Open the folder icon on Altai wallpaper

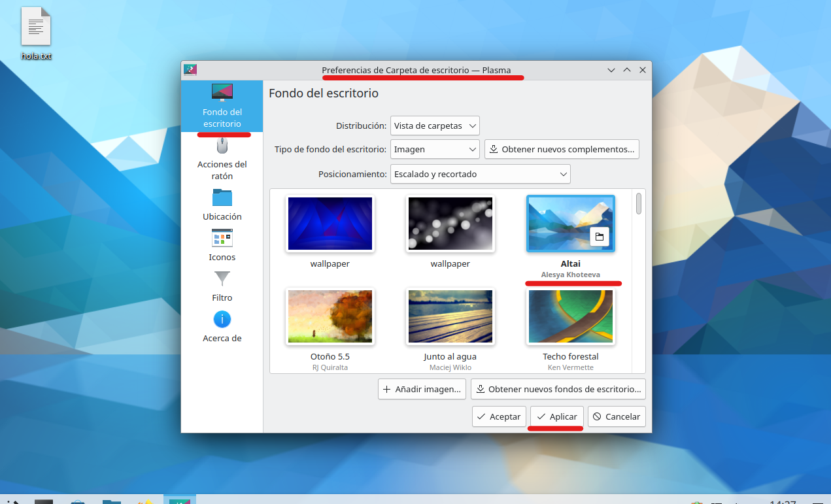pos(600,237)
